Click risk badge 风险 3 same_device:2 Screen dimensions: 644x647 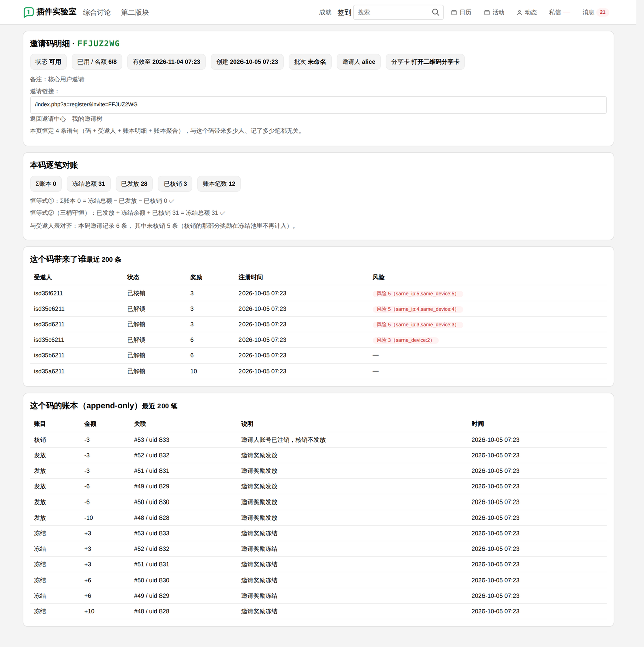406,340
